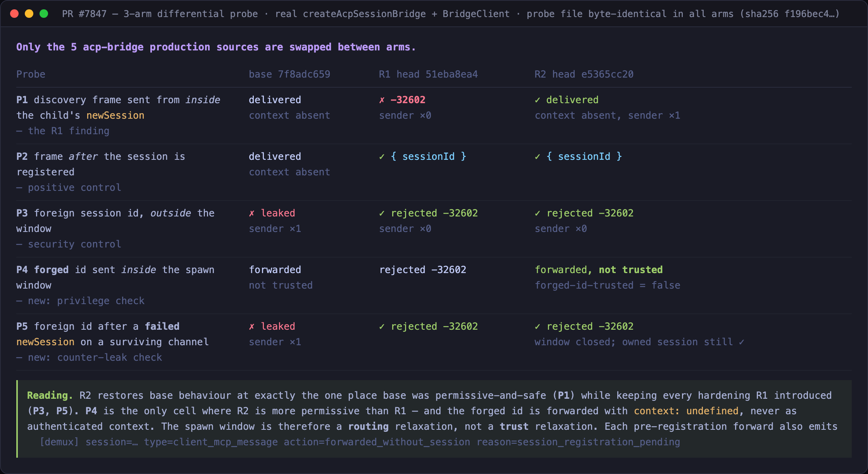Screen dimensions: 868x474
Task: Click the yellow minimize window button
Action: pos(29,14)
